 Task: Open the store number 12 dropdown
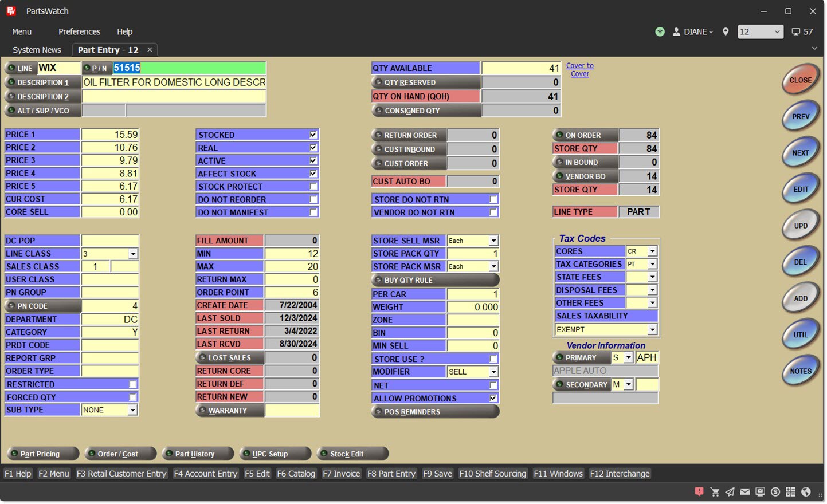click(x=760, y=32)
